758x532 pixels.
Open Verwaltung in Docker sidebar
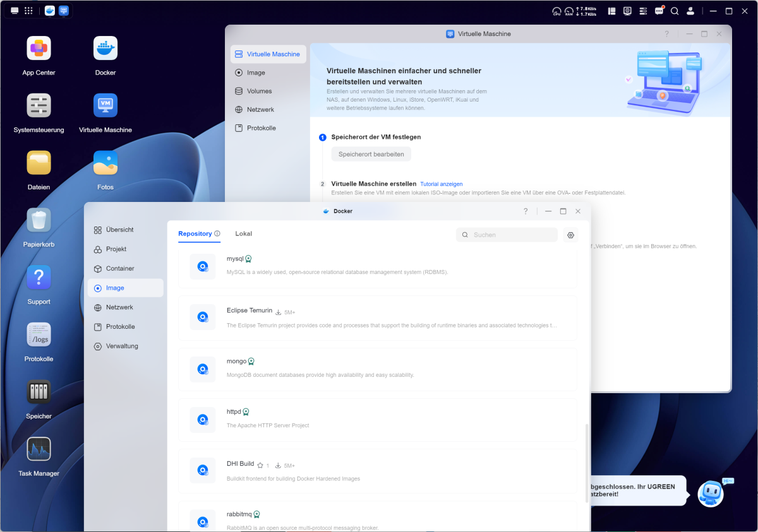[125, 346]
